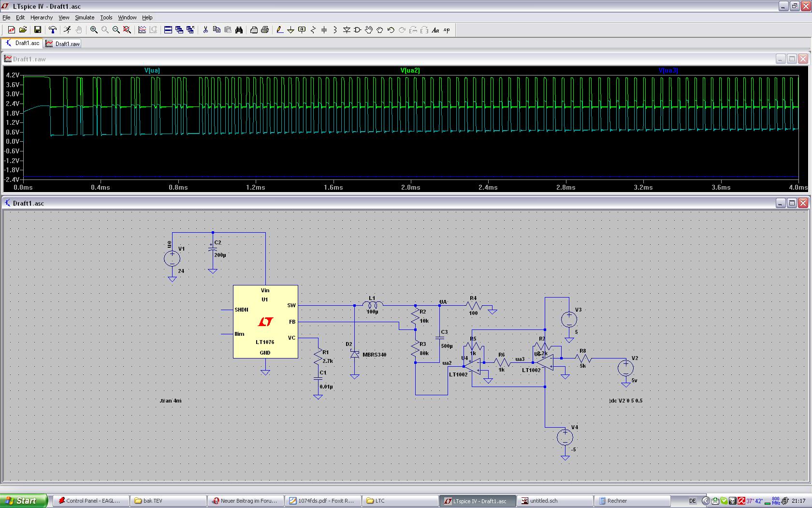
Task: Place an Inductor component
Action: tap(335, 30)
